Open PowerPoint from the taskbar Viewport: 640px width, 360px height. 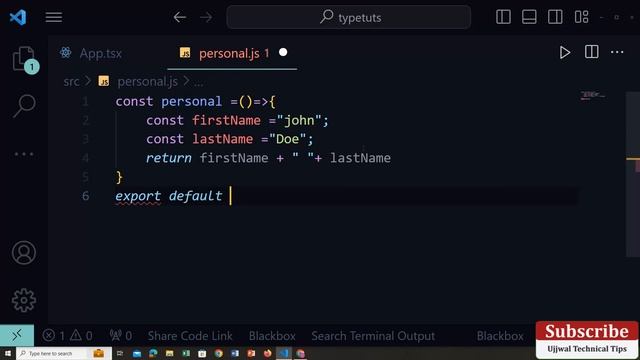(251, 353)
